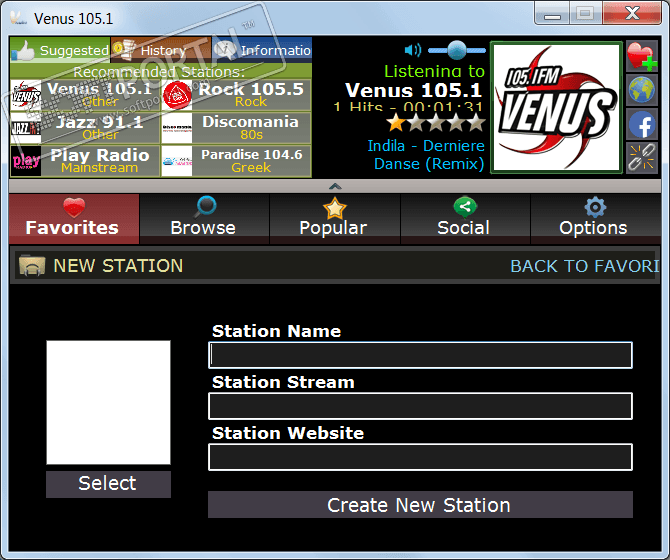This screenshot has height=560, width=670.
Task: Mute sound with speaker icon
Action: click(412, 50)
